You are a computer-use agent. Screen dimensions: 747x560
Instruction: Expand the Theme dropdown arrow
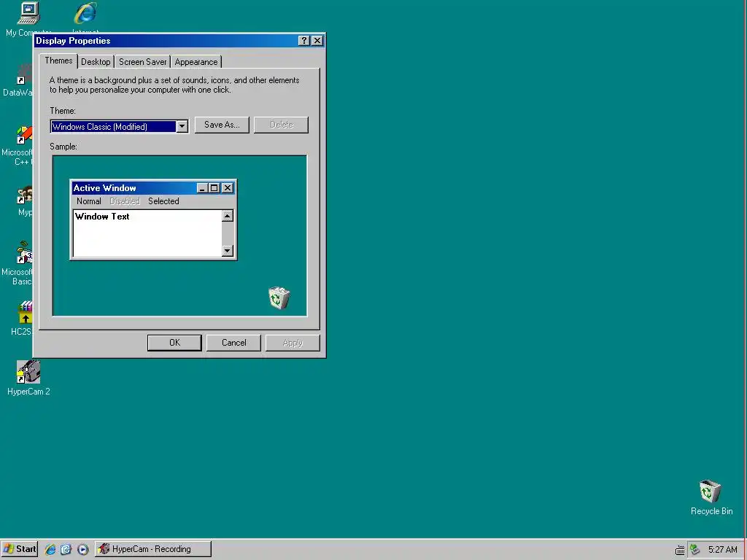click(182, 127)
